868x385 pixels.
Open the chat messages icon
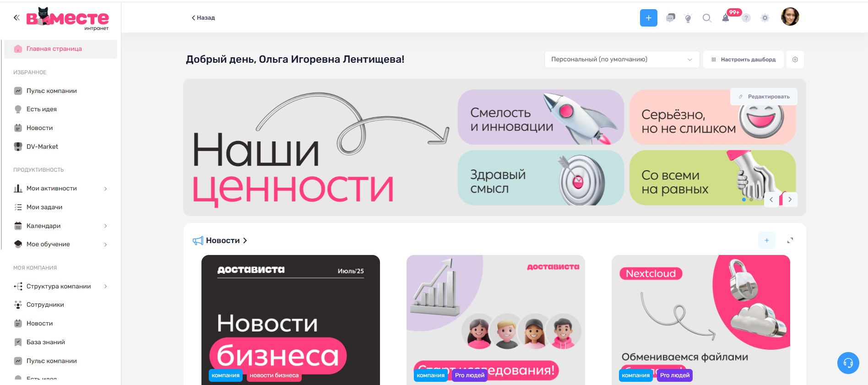point(670,18)
